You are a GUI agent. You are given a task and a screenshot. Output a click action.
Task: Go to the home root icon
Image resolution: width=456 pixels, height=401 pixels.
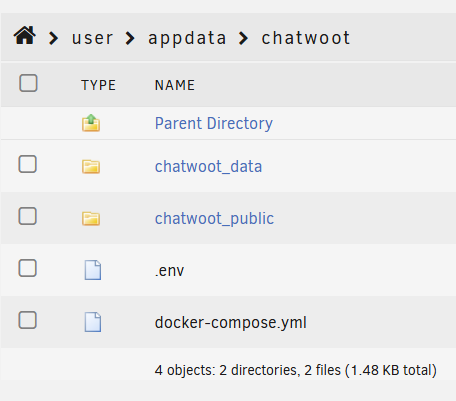[25, 35]
